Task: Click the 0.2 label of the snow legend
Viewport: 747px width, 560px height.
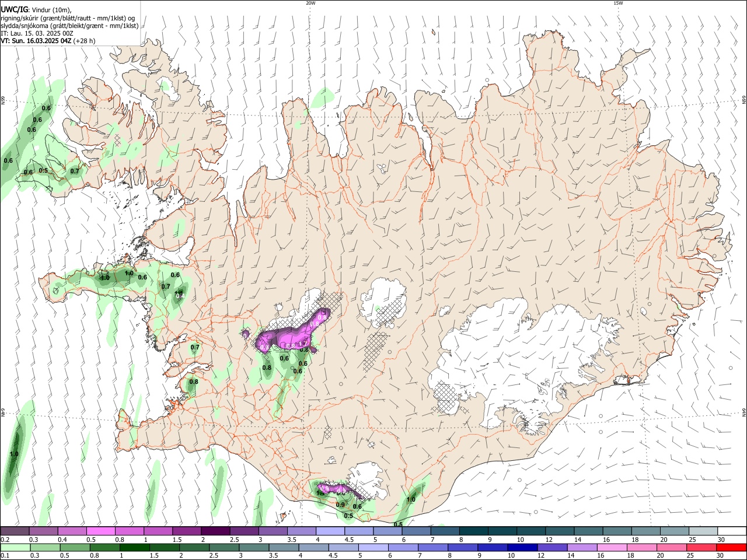Action: click(x=5, y=540)
